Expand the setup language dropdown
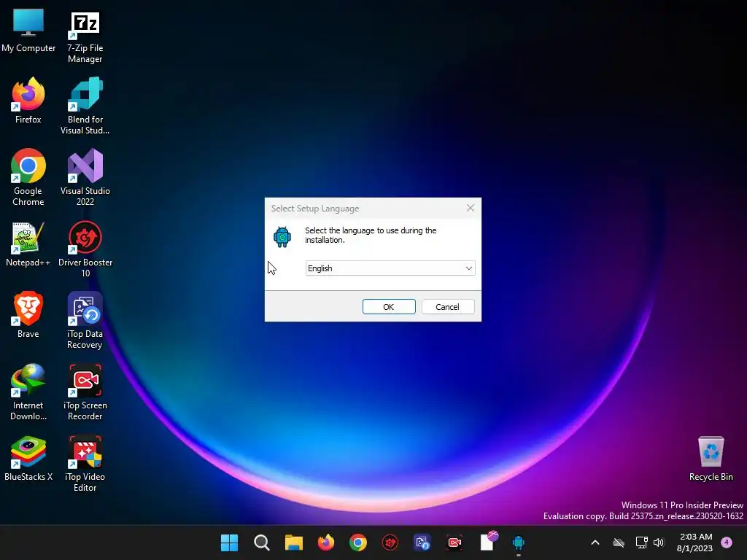This screenshot has height=560, width=747. pyautogui.click(x=390, y=268)
